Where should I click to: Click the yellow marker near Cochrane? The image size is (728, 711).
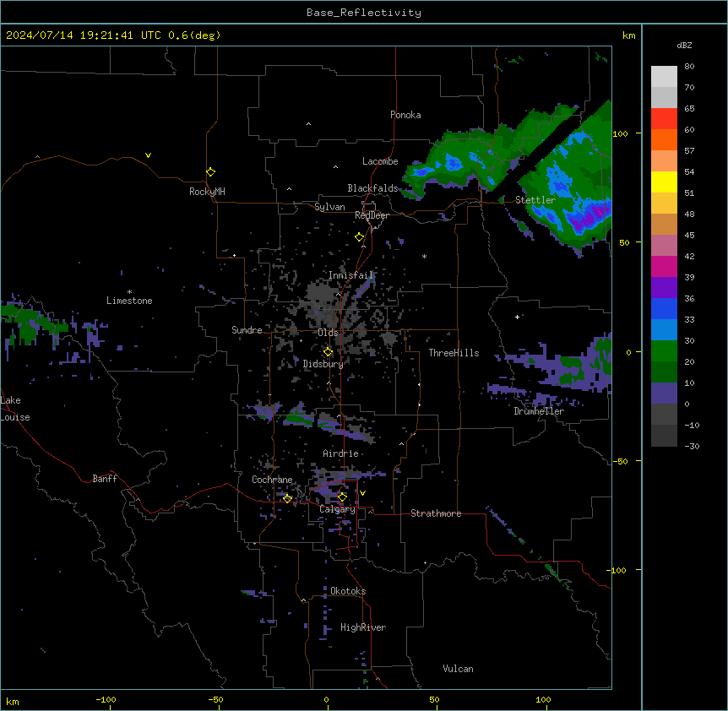pyautogui.click(x=287, y=499)
